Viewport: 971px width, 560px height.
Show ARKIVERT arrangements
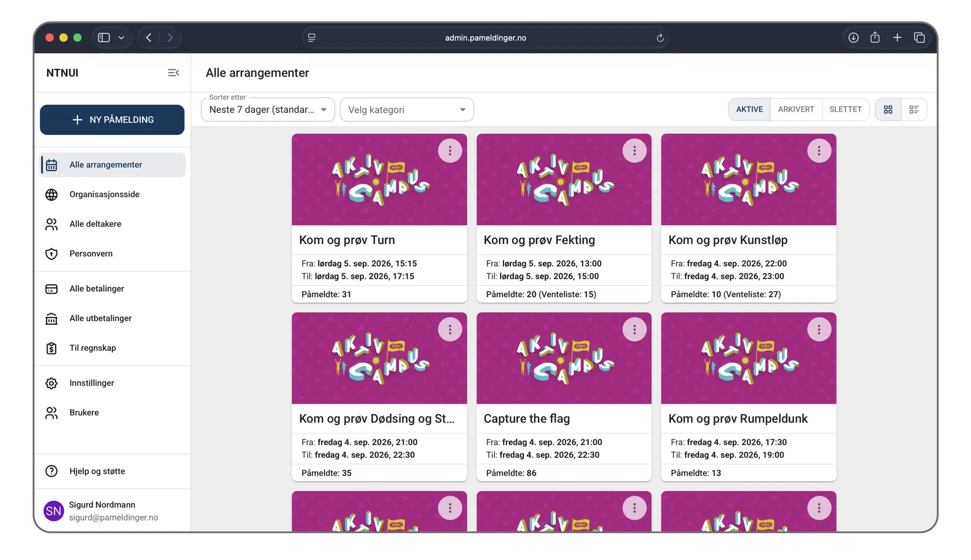pyautogui.click(x=796, y=110)
